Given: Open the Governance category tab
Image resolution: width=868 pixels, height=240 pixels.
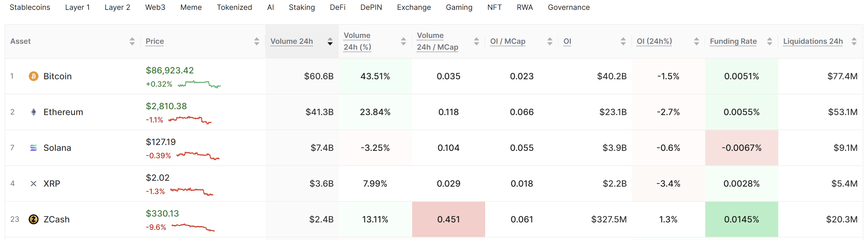Looking at the screenshot, I should pos(568,7).
